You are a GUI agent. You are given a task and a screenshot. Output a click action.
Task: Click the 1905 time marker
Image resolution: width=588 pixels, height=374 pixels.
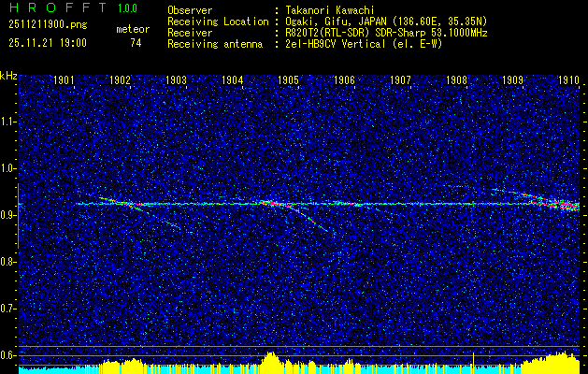(288, 79)
